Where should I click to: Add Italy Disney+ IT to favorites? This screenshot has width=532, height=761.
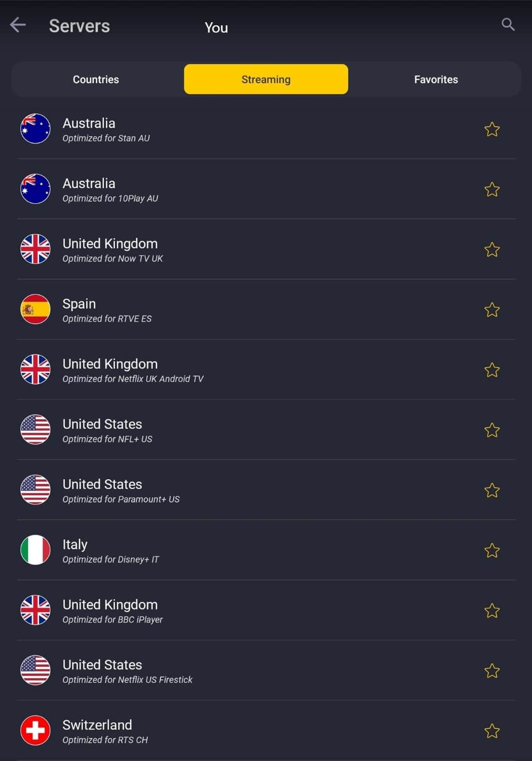(492, 551)
